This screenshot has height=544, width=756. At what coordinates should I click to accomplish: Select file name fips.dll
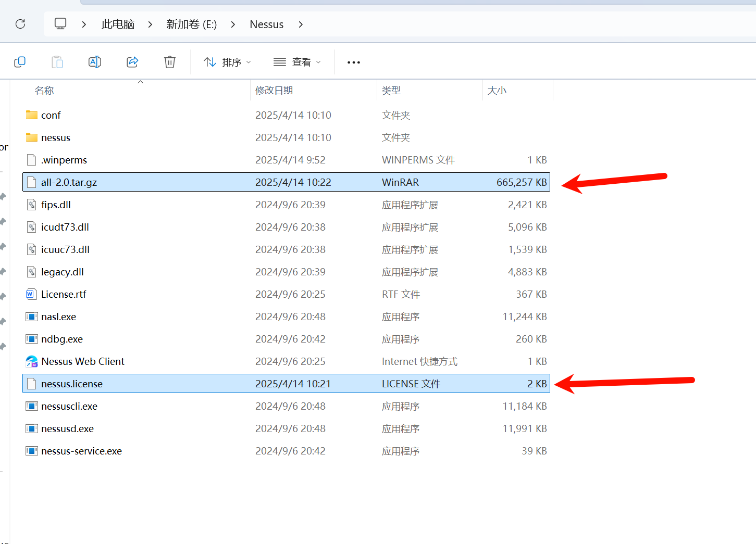coord(56,205)
